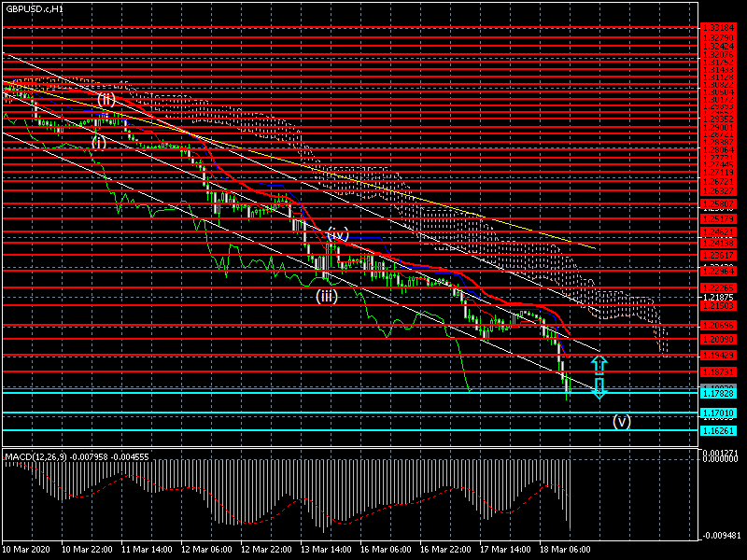
Task: Click the 10 Mar 2020 date label
Action: point(26,550)
